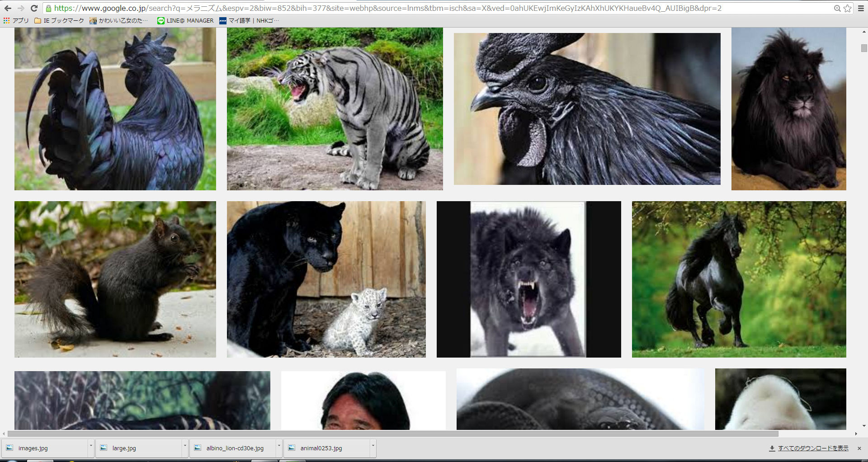Open the black lion image
Image resolution: width=868 pixels, height=462 pixels.
coord(789,109)
